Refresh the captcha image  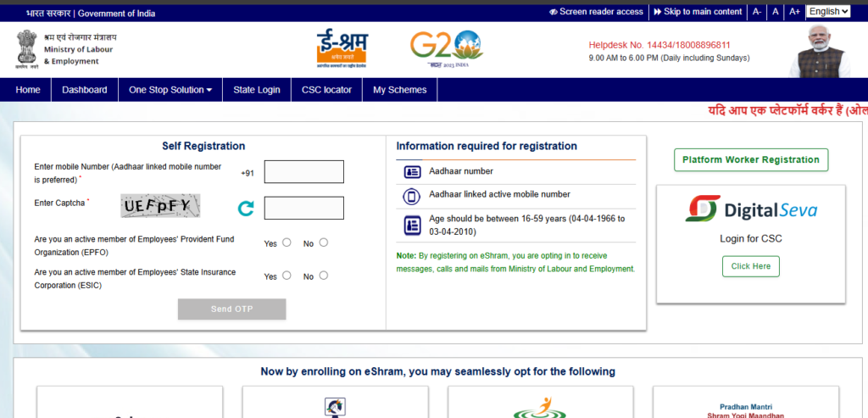coord(246,209)
